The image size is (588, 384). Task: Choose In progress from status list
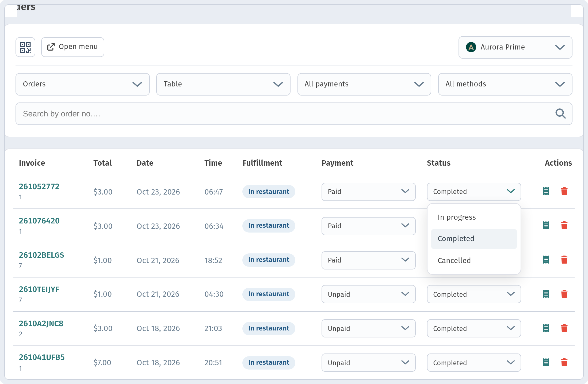474,217
